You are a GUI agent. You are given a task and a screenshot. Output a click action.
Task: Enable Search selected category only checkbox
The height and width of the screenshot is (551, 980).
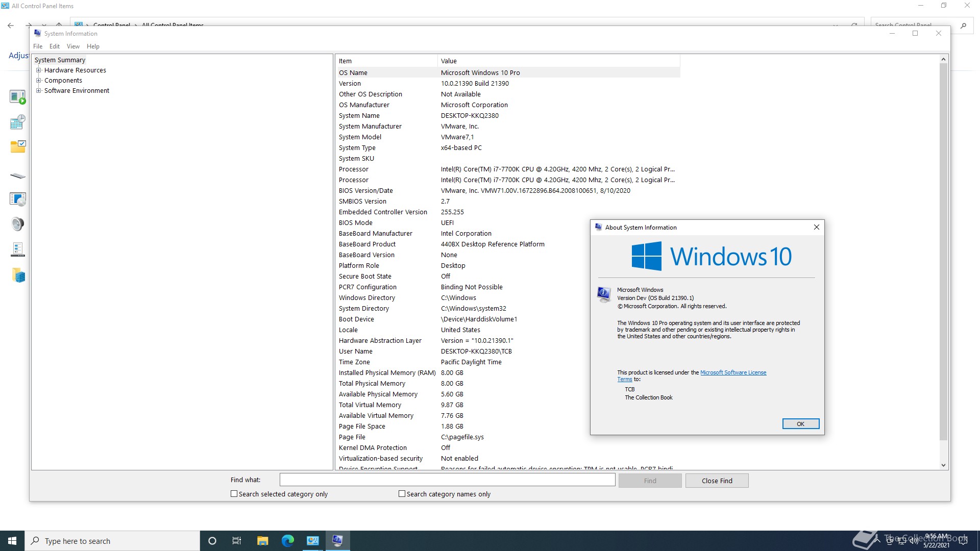point(234,494)
